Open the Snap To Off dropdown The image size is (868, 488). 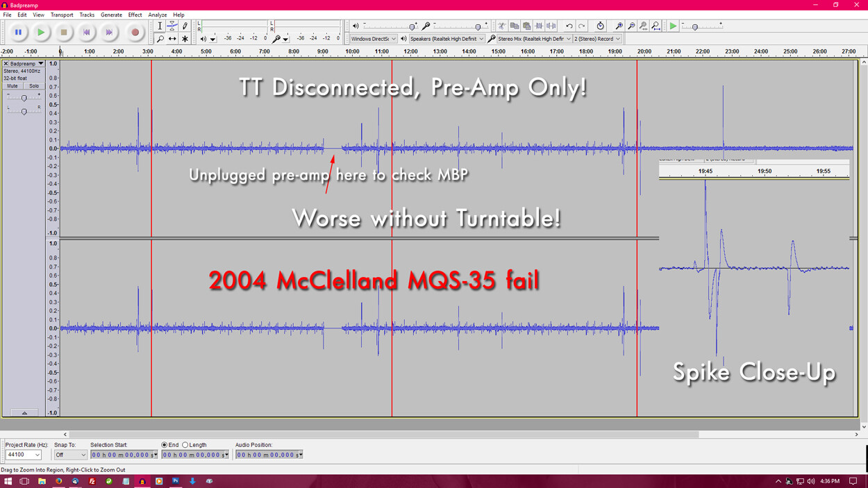[x=70, y=455]
